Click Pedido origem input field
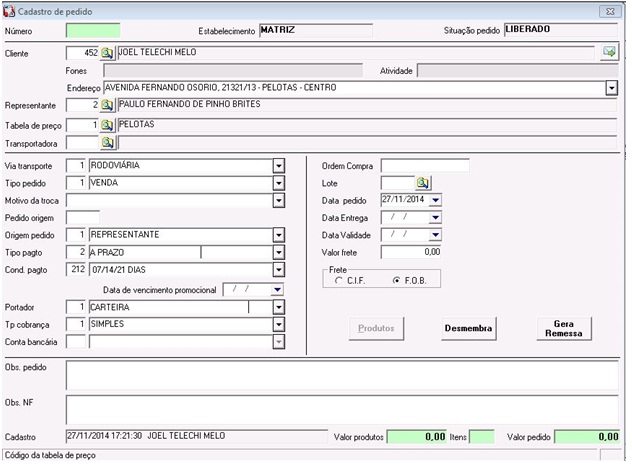 coord(83,218)
